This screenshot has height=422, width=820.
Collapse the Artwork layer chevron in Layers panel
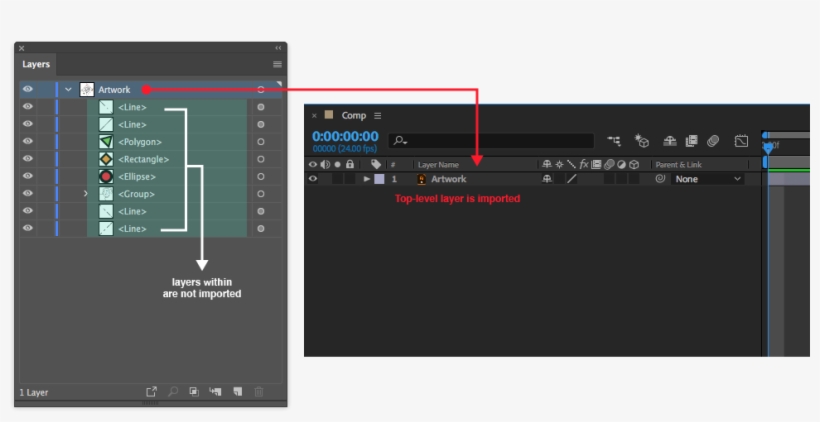[68, 89]
